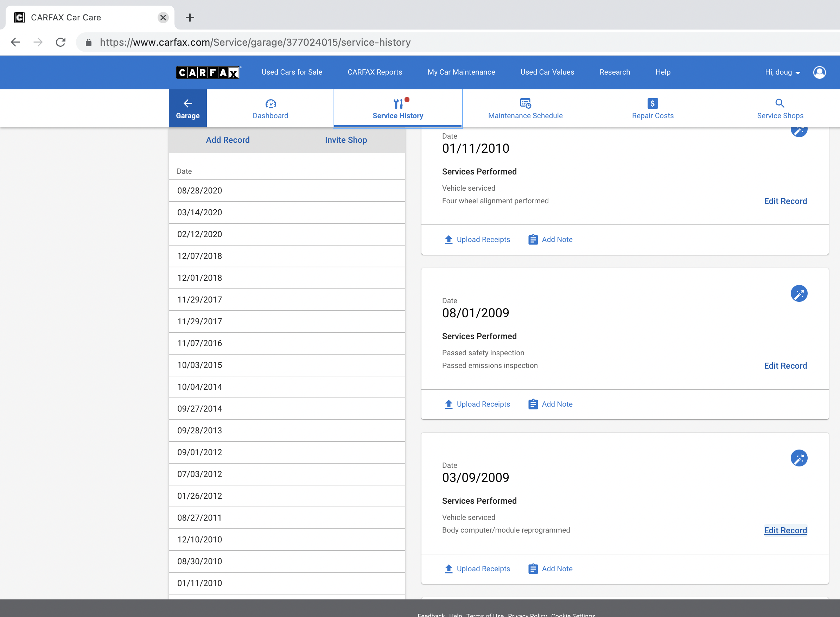This screenshot has width=840, height=617.
Task: Select the 03/14/2020 date row
Action: (x=287, y=212)
